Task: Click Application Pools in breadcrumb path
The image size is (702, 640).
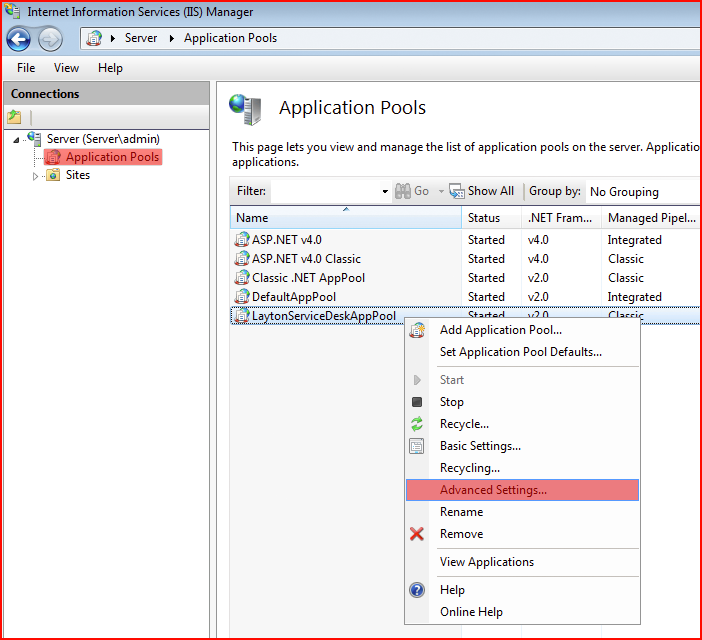Action: point(230,38)
